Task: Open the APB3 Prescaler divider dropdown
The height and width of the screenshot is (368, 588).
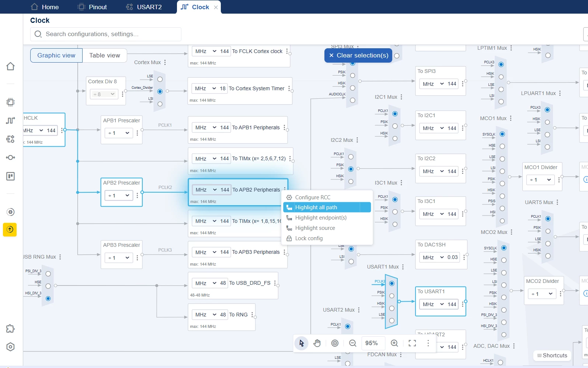Action: [x=119, y=257]
